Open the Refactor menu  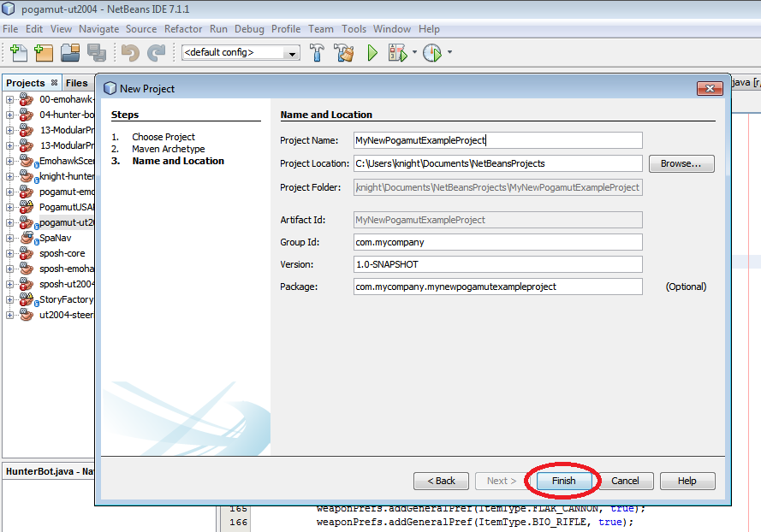point(183,29)
